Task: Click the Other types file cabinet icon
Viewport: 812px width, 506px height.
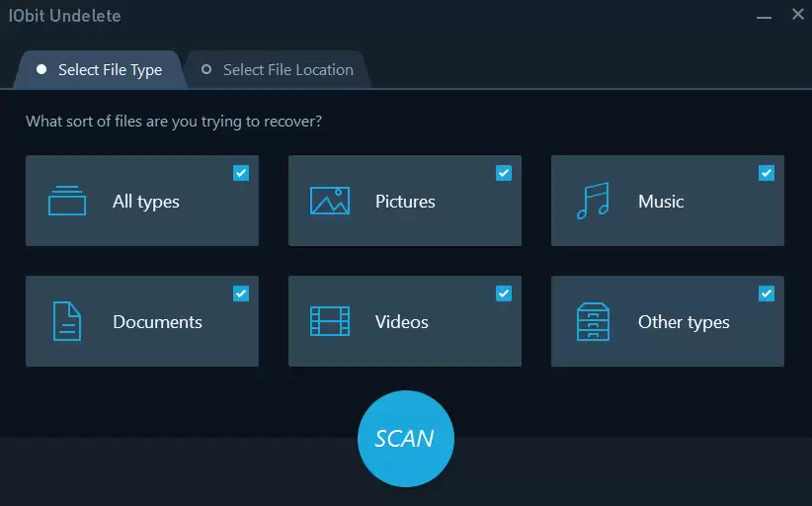Action: coord(593,321)
